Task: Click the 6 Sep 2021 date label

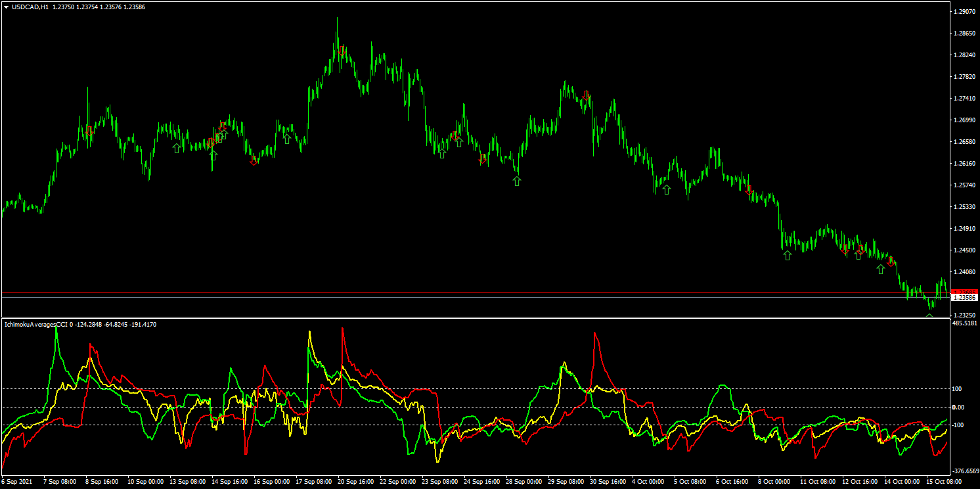Action: (x=16, y=482)
